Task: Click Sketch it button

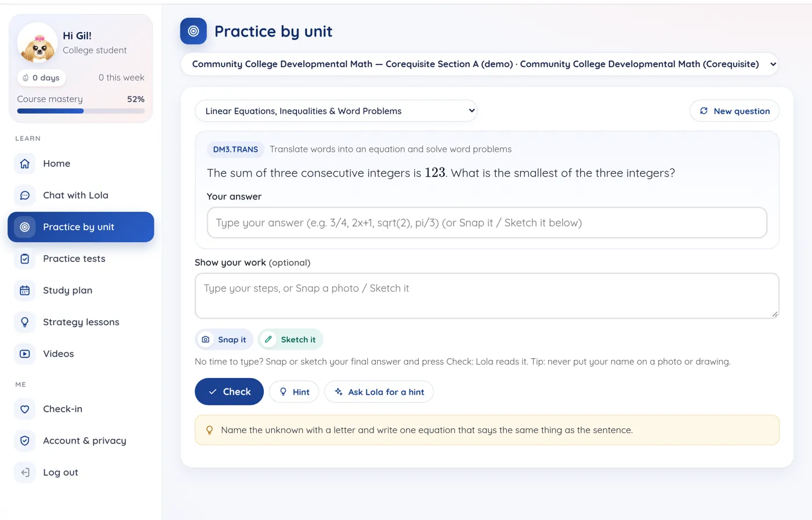Action: pyautogui.click(x=291, y=340)
